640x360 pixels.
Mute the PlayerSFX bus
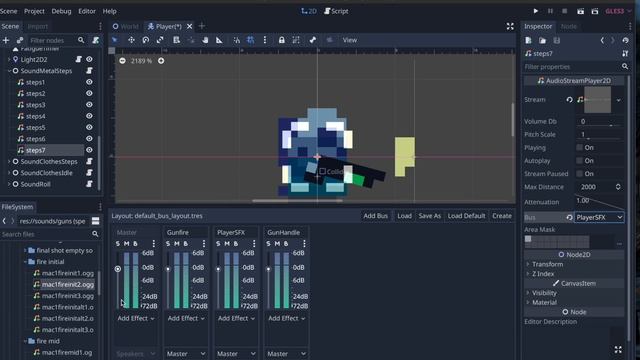click(x=227, y=244)
